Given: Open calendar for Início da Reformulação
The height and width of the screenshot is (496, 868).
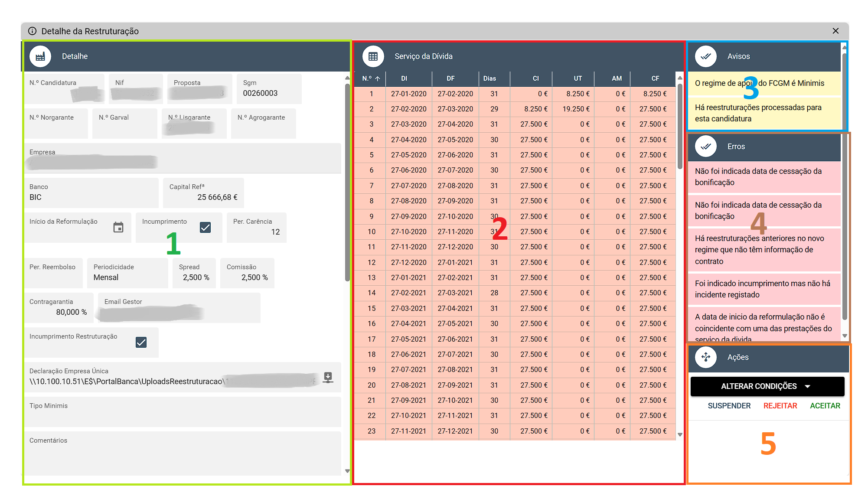Looking at the screenshot, I should [x=118, y=227].
